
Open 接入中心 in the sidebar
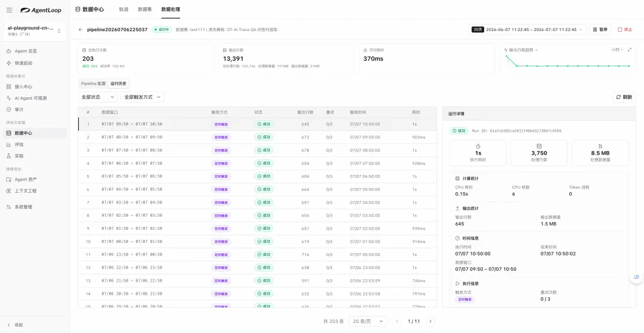click(x=35, y=87)
